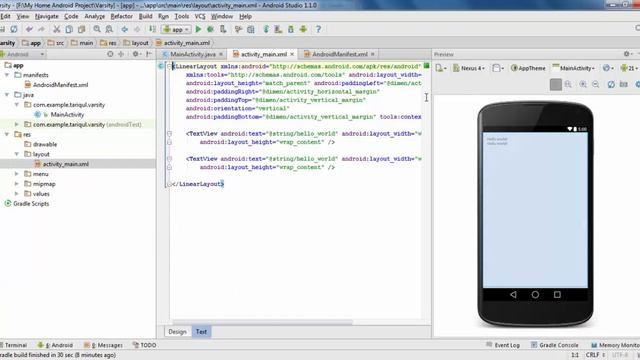The image size is (640, 360).
Task: Click the Copy icon in toolbar
Action: point(69,29)
